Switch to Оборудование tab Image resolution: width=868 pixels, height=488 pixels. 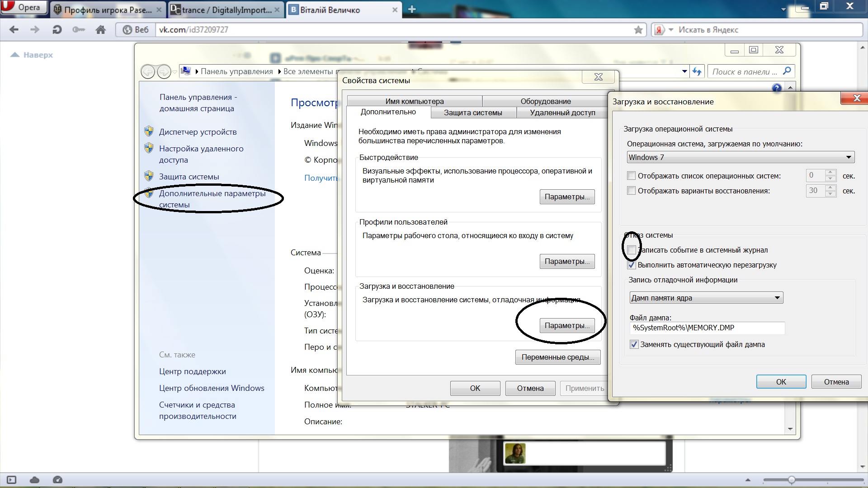[x=545, y=101]
